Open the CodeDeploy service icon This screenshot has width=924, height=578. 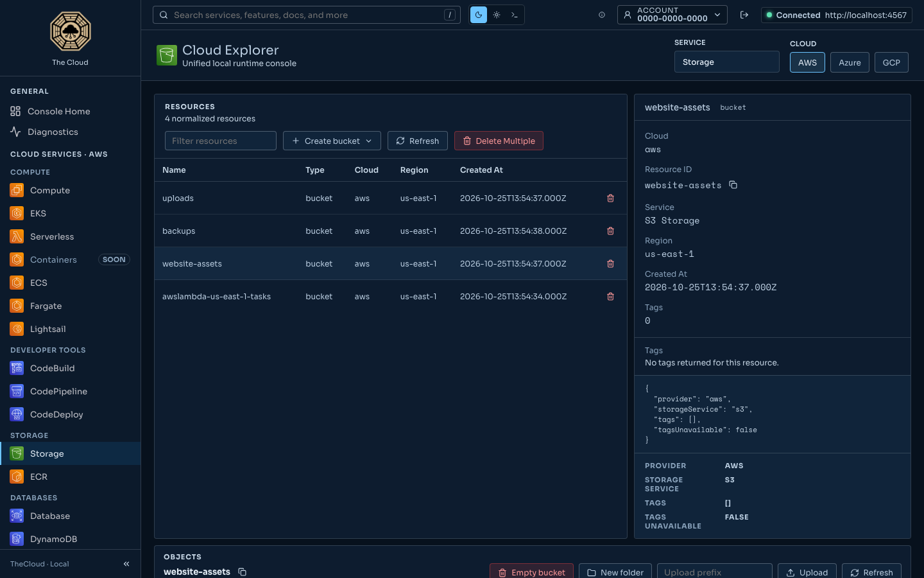click(17, 414)
